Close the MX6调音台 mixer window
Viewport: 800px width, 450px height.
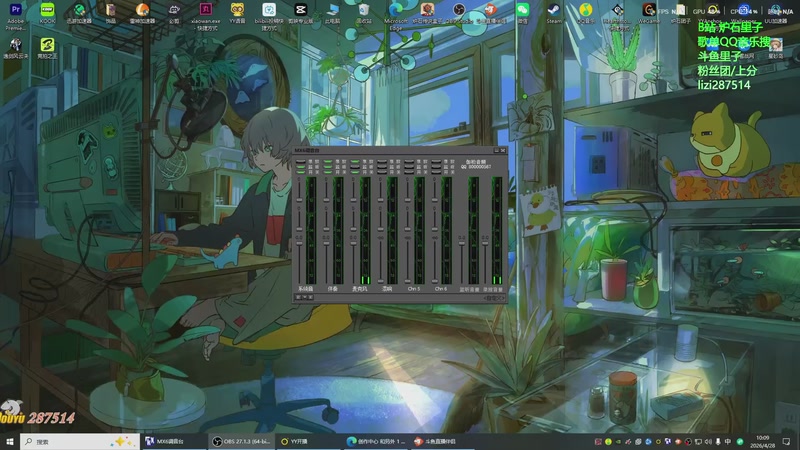tap(503, 150)
